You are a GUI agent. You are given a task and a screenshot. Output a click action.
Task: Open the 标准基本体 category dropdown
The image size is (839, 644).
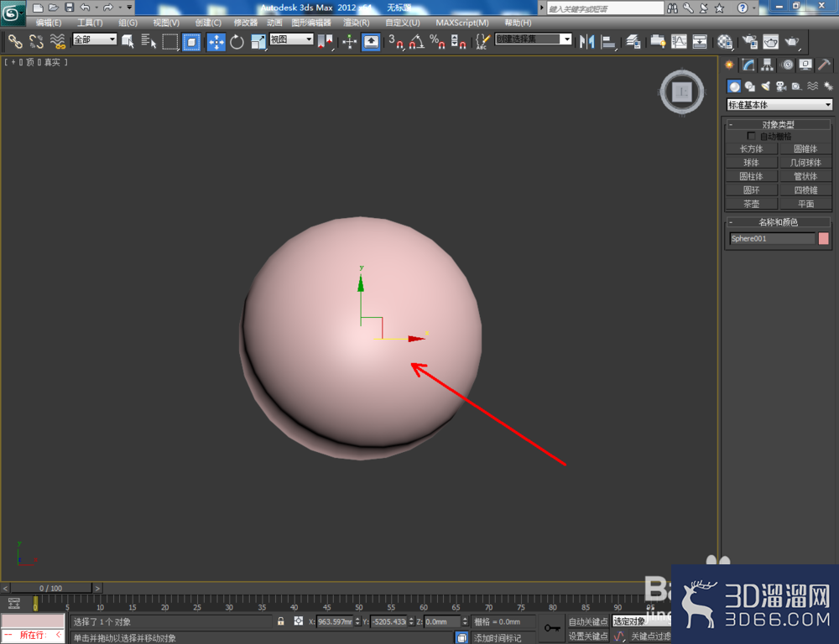tap(779, 105)
